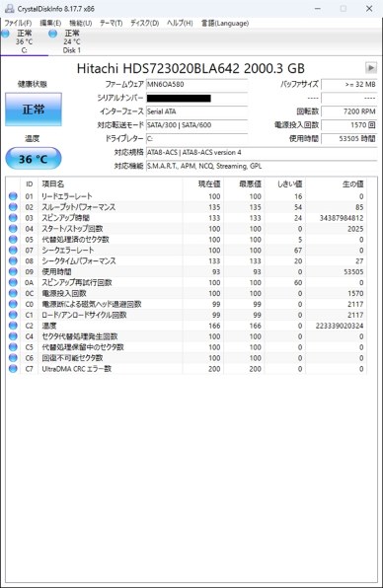Click the Serial ATA interface field
This screenshot has height=588, width=383.
point(196,111)
